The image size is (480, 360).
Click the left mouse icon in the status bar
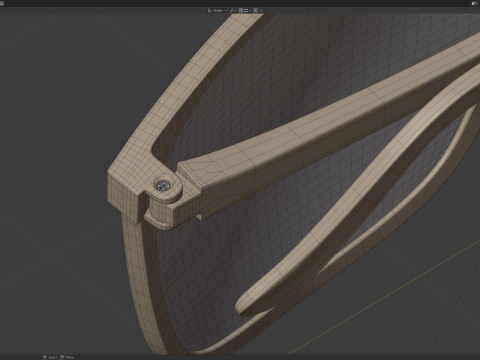[44, 357]
